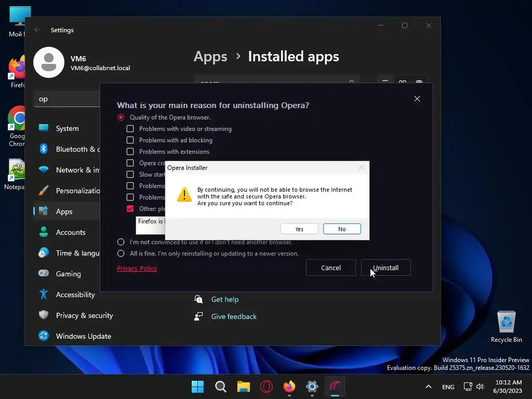Image resolution: width=532 pixels, height=399 pixels.
Task: Check Problems with extensions
Action: point(130,152)
